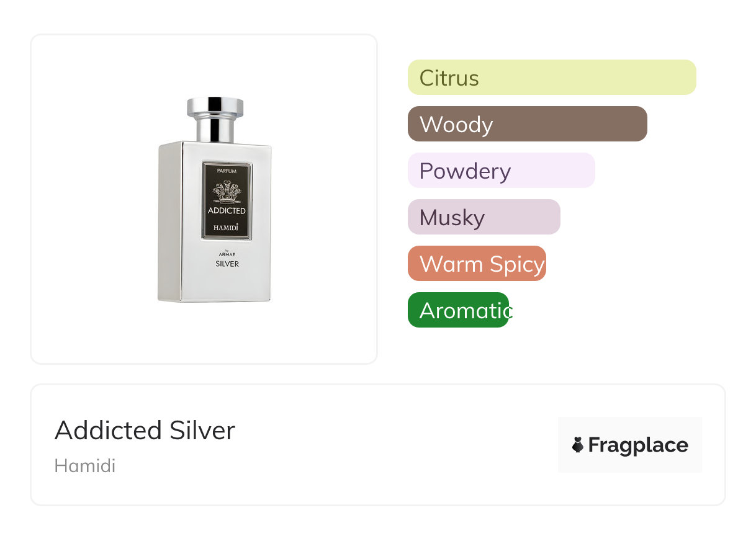Image resolution: width=756 pixels, height=536 pixels.
Task: Select the green Aromatic accord bar
Action: point(458,310)
